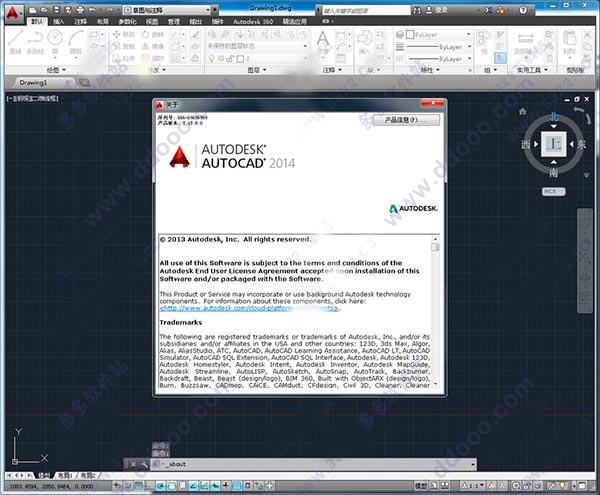Click the New drawing quick-access icon
Screen dimensions: 600x495
(33, 10)
